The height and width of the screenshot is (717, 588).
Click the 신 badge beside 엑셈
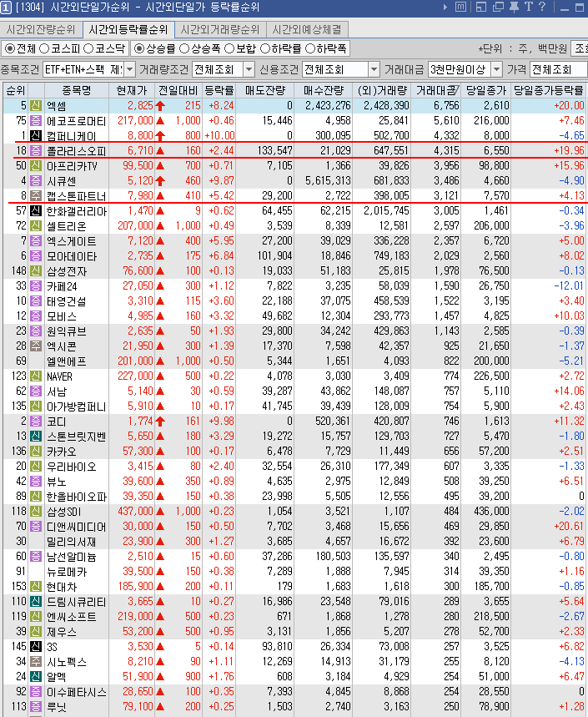click(x=36, y=106)
